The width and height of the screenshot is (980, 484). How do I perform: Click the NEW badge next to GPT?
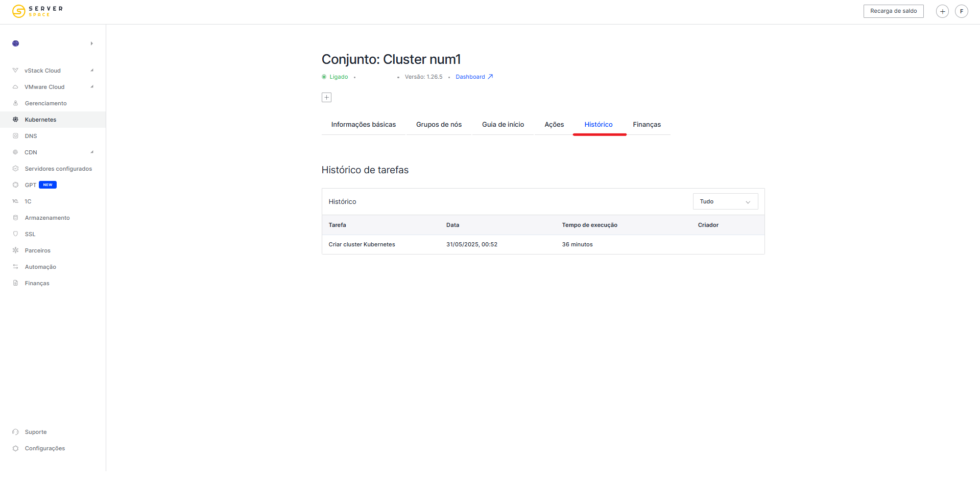pyautogui.click(x=47, y=185)
